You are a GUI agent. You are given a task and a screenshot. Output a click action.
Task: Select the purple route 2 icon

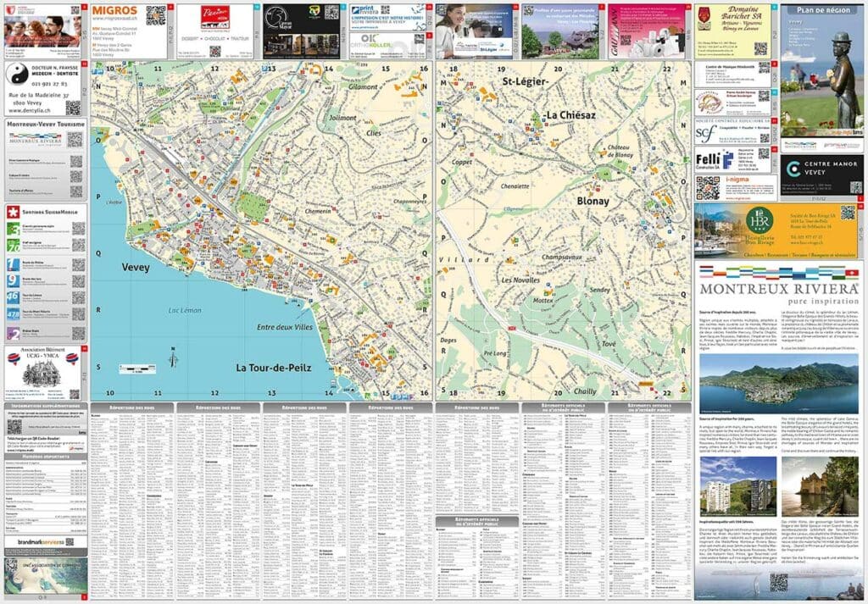click(13, 333)
